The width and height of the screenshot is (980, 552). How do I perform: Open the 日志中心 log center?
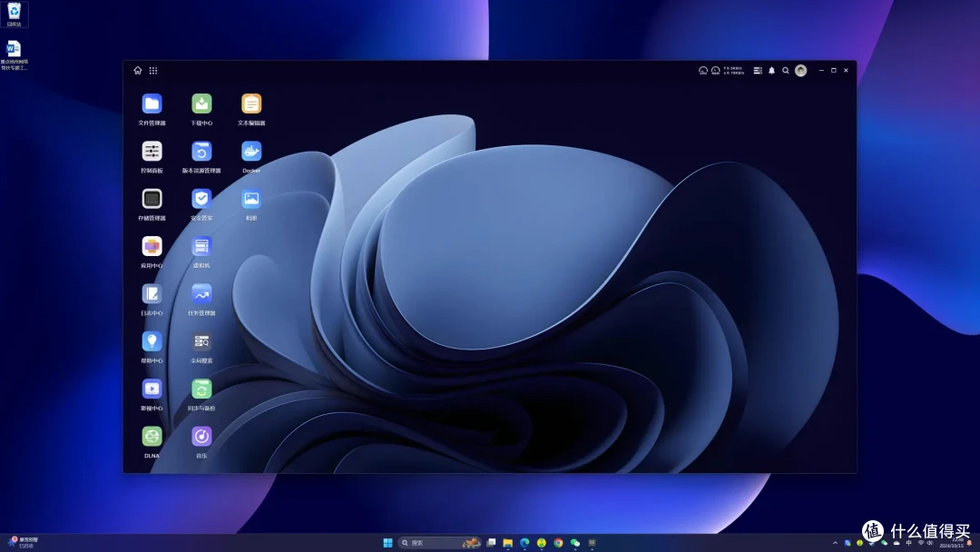pyautogui.click(x=152, y=294)
